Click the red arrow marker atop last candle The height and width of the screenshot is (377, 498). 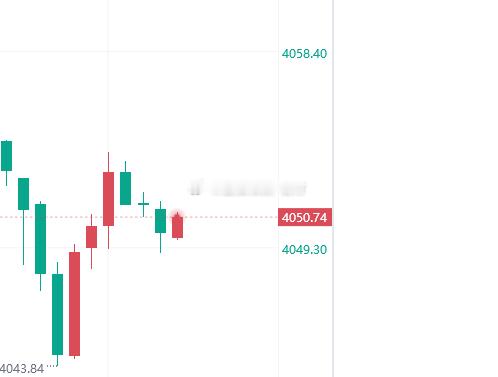[177, 215]
